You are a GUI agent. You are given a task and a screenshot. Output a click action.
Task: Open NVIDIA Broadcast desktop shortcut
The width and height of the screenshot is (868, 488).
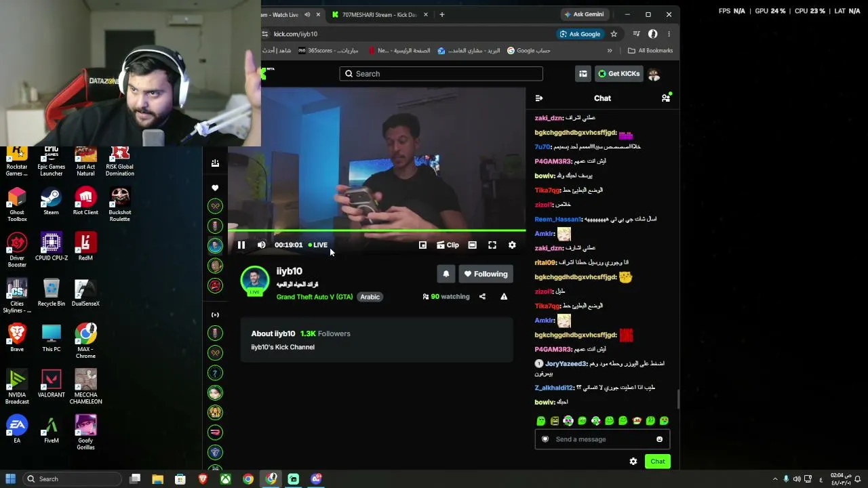(x=17, y=388)
